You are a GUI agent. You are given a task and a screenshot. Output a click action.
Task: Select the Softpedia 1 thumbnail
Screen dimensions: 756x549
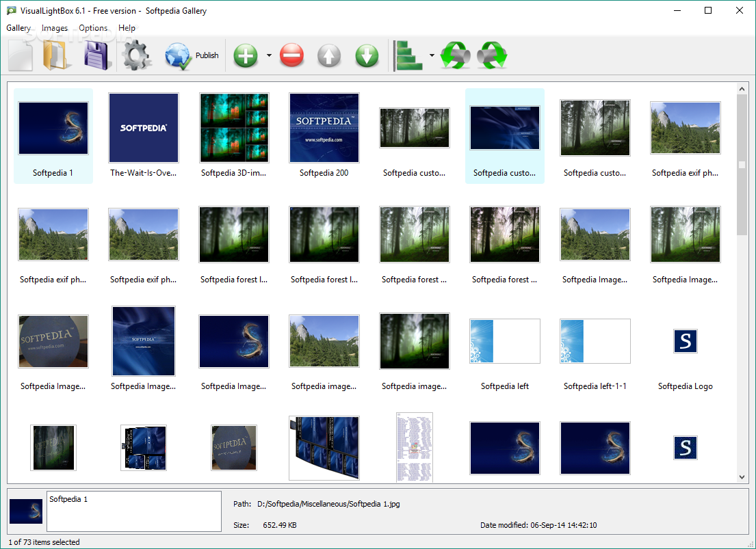[53, 129]
